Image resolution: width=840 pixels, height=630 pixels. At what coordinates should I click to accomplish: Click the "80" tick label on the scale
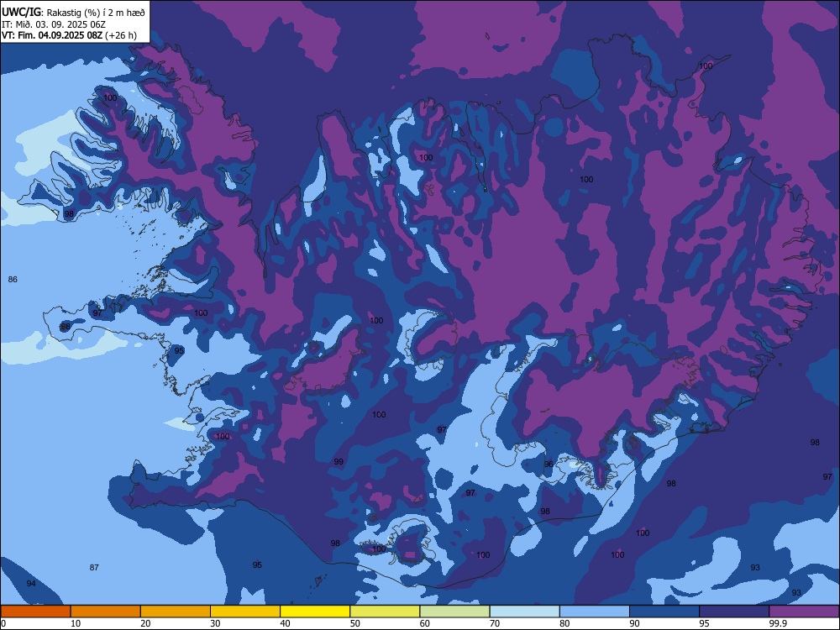(x=564, y=623)
